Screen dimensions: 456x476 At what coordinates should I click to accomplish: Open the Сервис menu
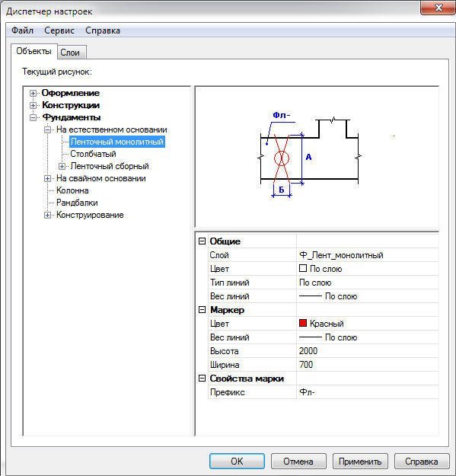click(x=59, y=30)
